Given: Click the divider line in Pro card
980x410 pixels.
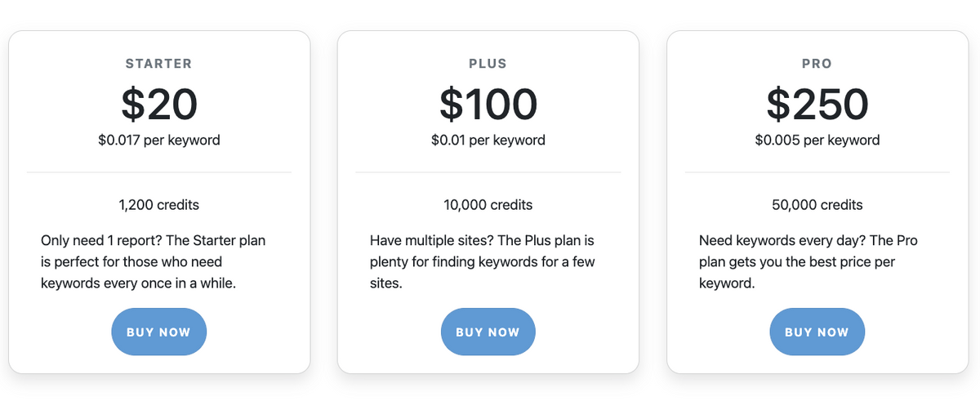Looking at the screenshot, I should pyautogui.click(x=817, y=172).
